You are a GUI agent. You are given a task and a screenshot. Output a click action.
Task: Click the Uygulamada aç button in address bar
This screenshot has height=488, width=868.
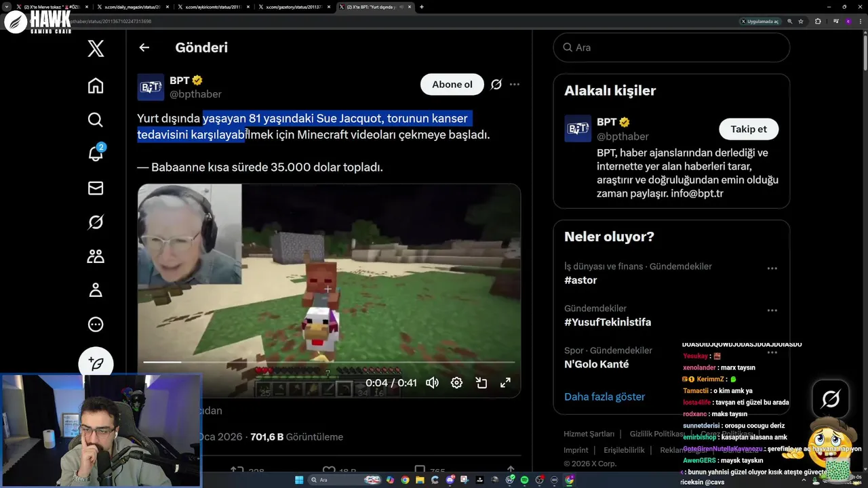coord(759,22)
